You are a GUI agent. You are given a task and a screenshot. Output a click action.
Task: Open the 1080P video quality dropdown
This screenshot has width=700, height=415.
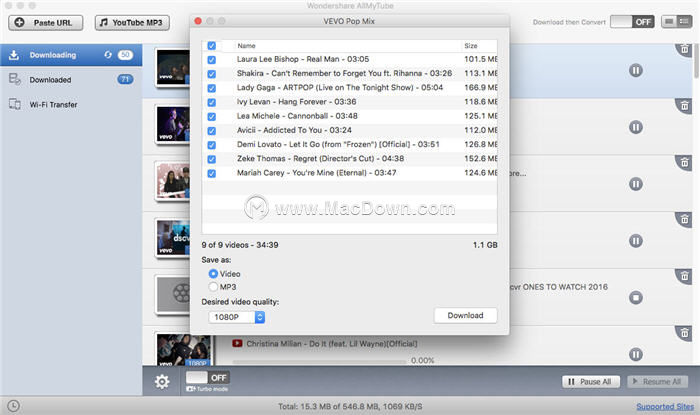coord(237,317)
